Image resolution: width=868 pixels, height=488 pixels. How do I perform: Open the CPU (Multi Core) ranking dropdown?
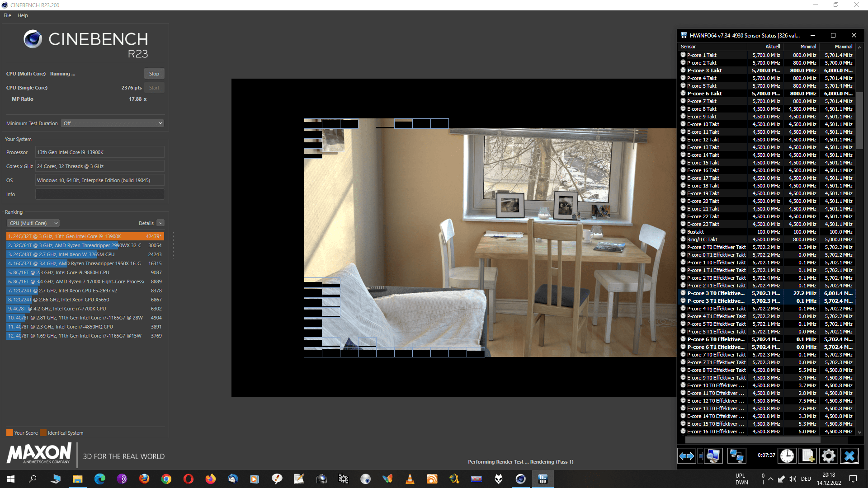pos(33,223)
